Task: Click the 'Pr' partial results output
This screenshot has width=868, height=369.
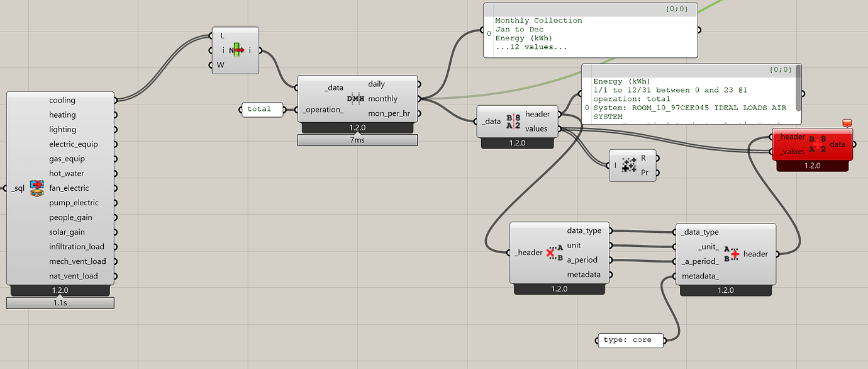Action: click(x=645, y=173)
